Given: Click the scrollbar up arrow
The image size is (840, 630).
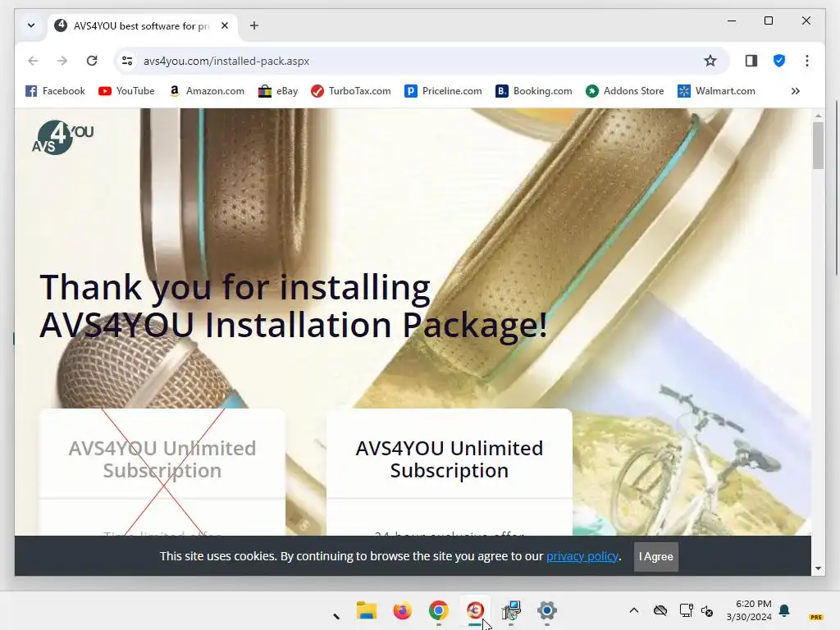Looking at the screenshot, I should (818, 115).
